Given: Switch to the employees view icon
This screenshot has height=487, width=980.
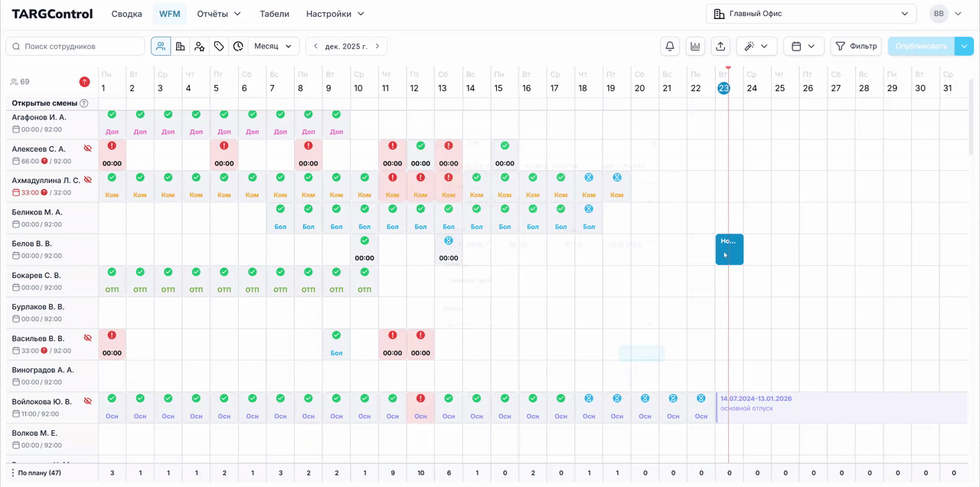Looking at the screenshot, I should (161, 47).
